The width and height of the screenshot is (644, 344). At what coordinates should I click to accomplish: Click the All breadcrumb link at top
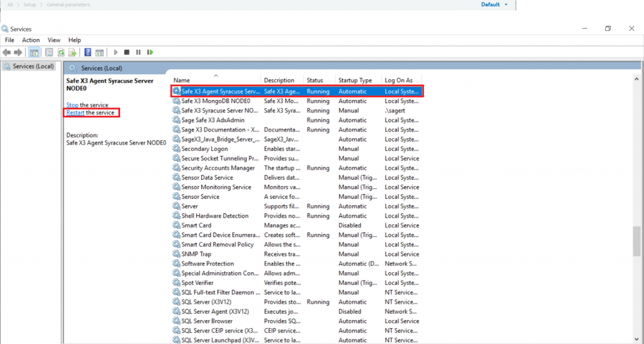[10, 4]
